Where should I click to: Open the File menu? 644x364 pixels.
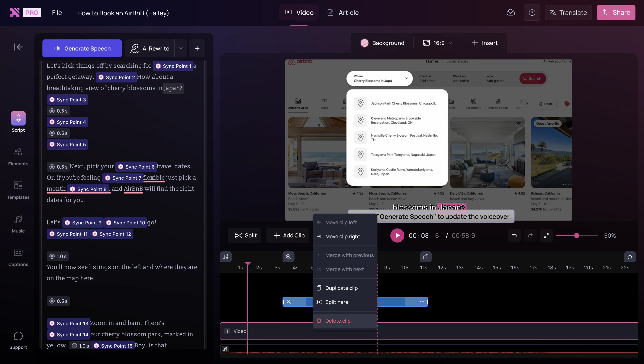click(57, 13)
